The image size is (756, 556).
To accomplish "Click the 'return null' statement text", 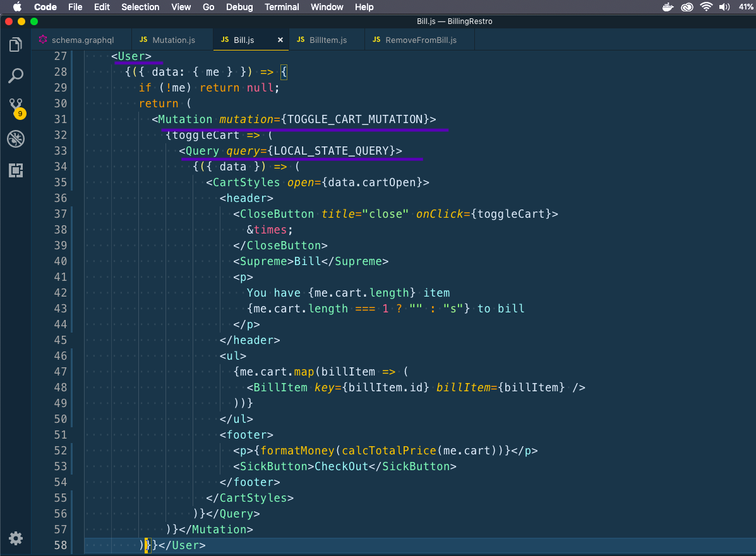I will tap(239, 88).
